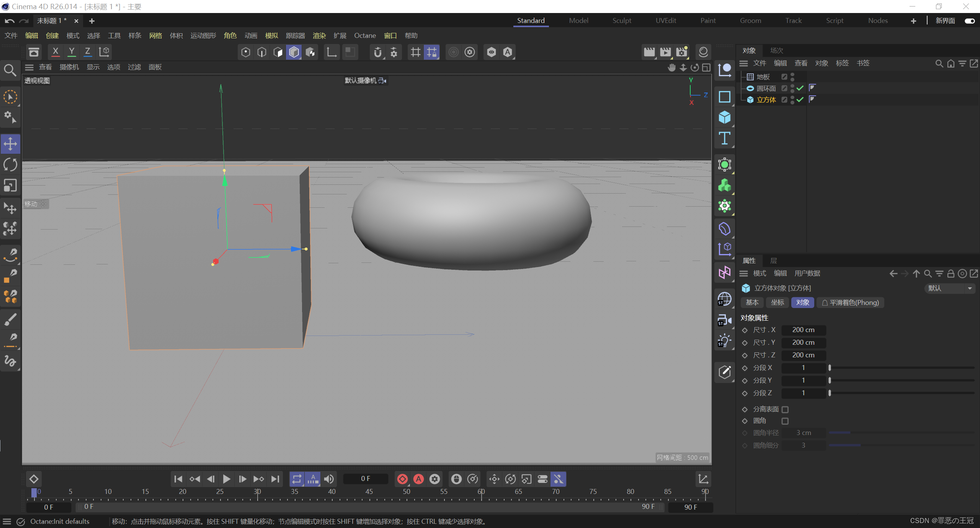Select the Scale tool in left toolbar
980x528 pixels.
pos(10,186)
